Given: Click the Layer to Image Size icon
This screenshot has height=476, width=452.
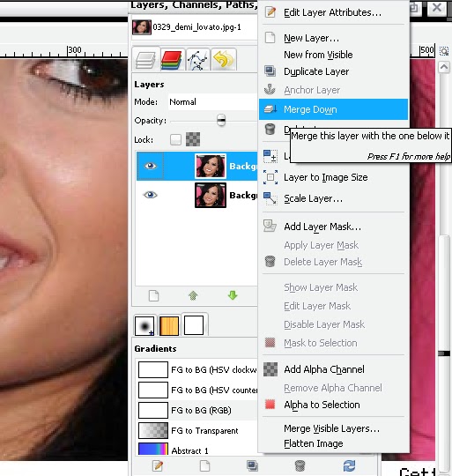Looking at the screenshot, I should (x=270, y=177).
